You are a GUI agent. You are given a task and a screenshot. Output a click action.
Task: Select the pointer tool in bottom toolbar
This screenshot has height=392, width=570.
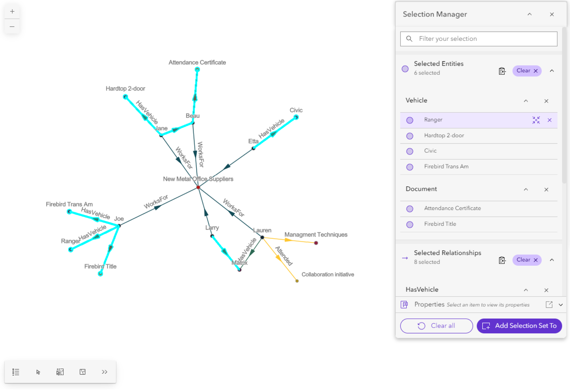tap(38, 372)
